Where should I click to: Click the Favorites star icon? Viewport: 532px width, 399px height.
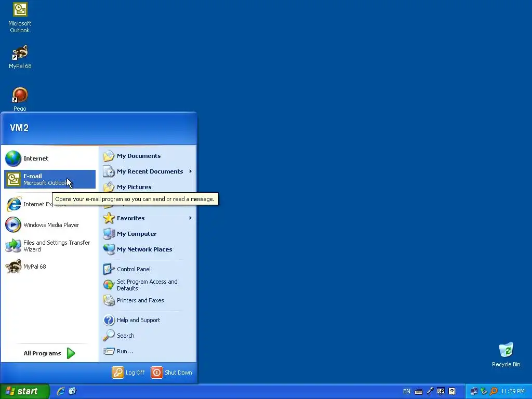click(109, 218)
